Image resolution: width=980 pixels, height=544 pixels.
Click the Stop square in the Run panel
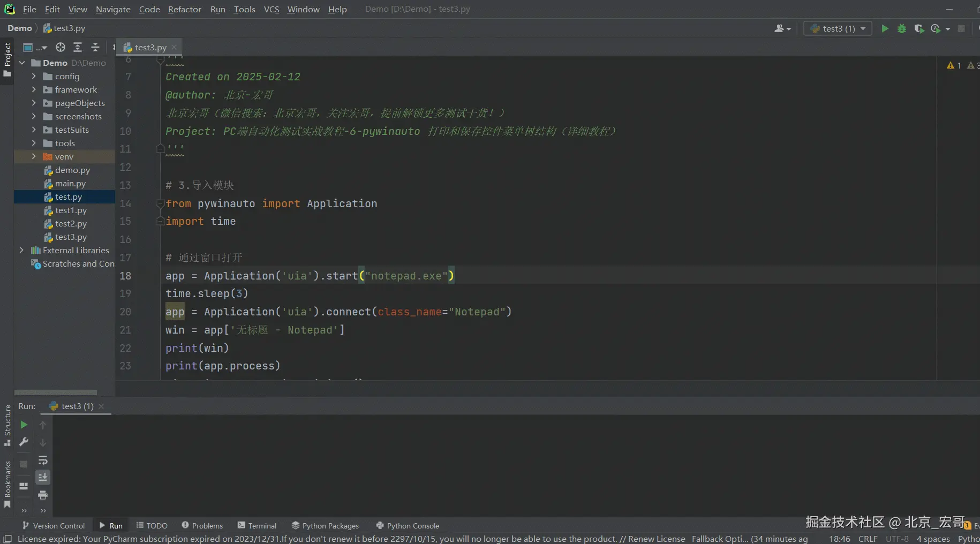pos(24,464)
